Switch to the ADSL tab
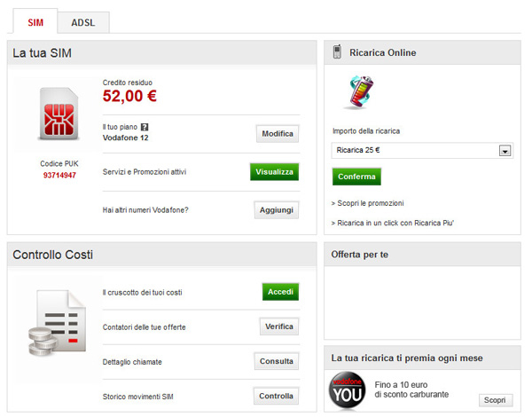The width and height of the screenshot is (532, 417). [83, 22]
